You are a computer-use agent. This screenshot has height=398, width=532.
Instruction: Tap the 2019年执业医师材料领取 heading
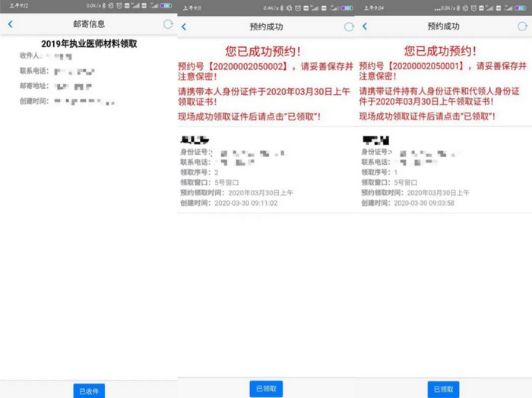89,44
